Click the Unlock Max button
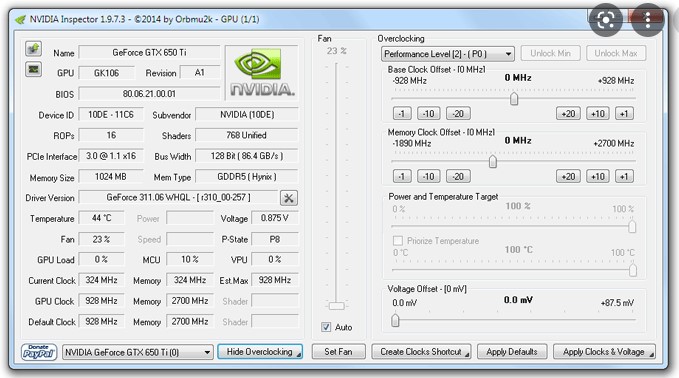 click(616, 53)
